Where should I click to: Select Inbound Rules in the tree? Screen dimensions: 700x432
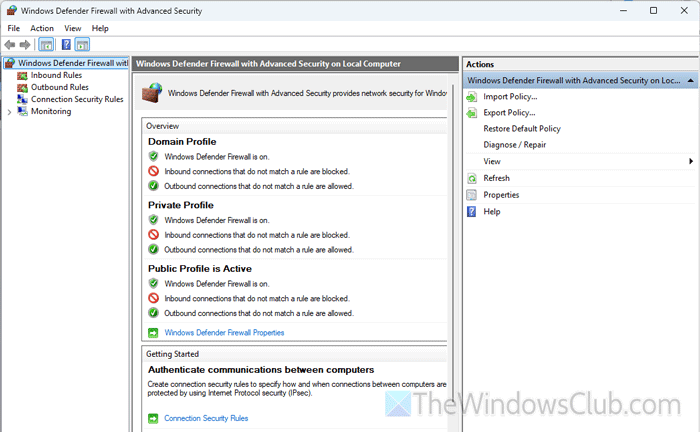56,75
